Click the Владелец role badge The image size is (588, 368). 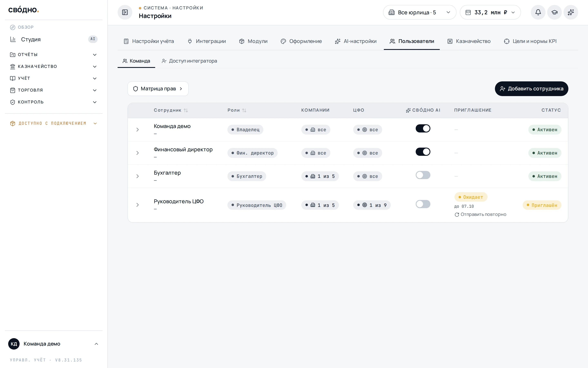pyautogui.click(x=245, y=129)
